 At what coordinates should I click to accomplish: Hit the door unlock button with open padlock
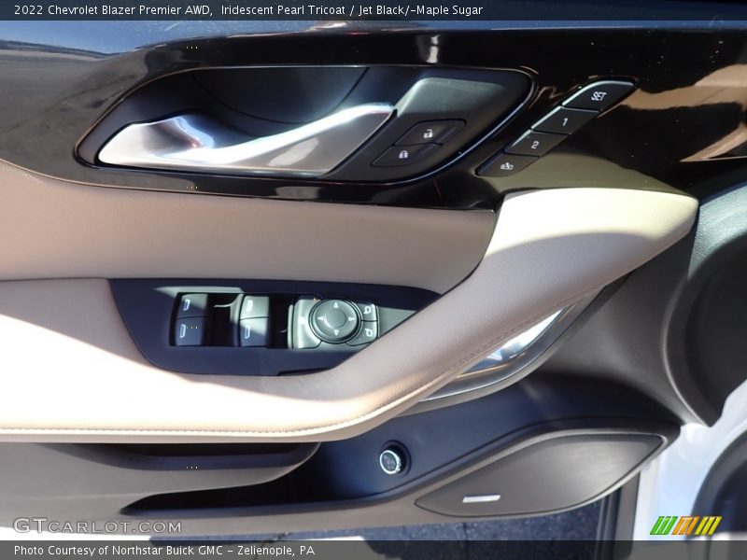pos(429,133)
